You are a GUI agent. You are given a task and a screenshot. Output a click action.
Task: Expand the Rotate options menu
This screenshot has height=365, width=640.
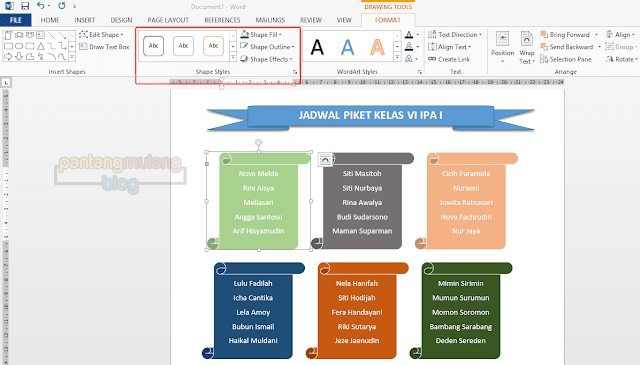tap(622, 59)
